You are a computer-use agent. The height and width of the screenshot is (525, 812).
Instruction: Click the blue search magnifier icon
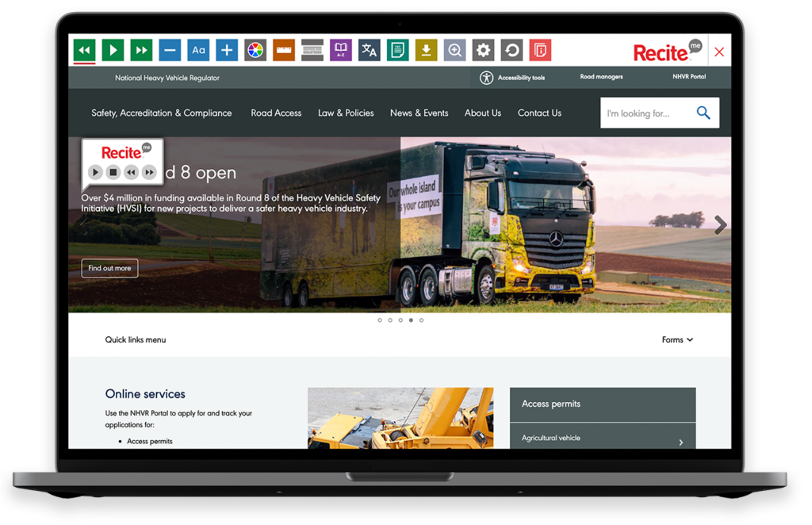[703, 113]
